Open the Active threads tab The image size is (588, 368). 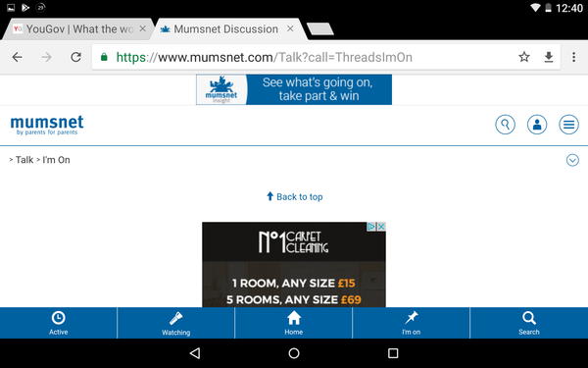point(59,323)
